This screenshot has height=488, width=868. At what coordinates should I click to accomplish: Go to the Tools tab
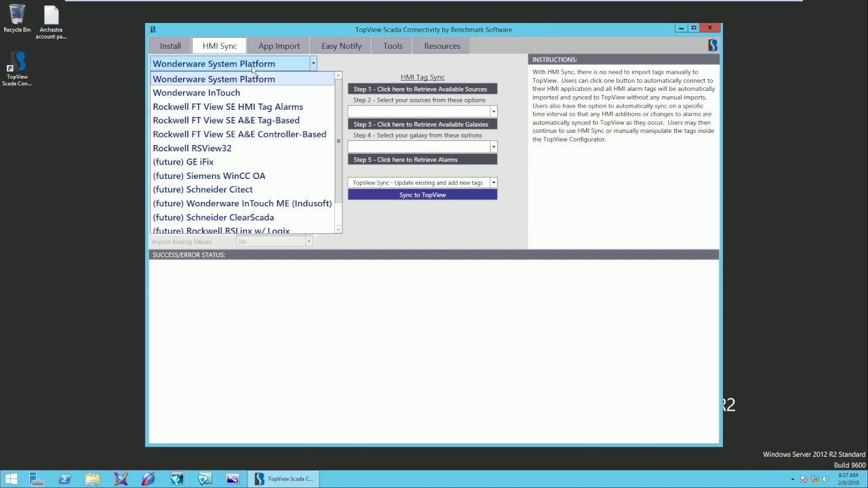(x=393, y=46)
